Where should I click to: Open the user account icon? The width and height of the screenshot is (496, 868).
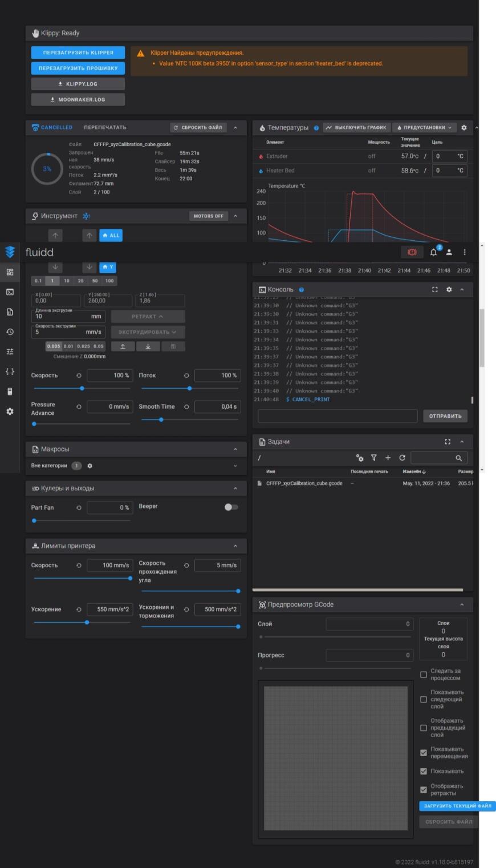449,252
